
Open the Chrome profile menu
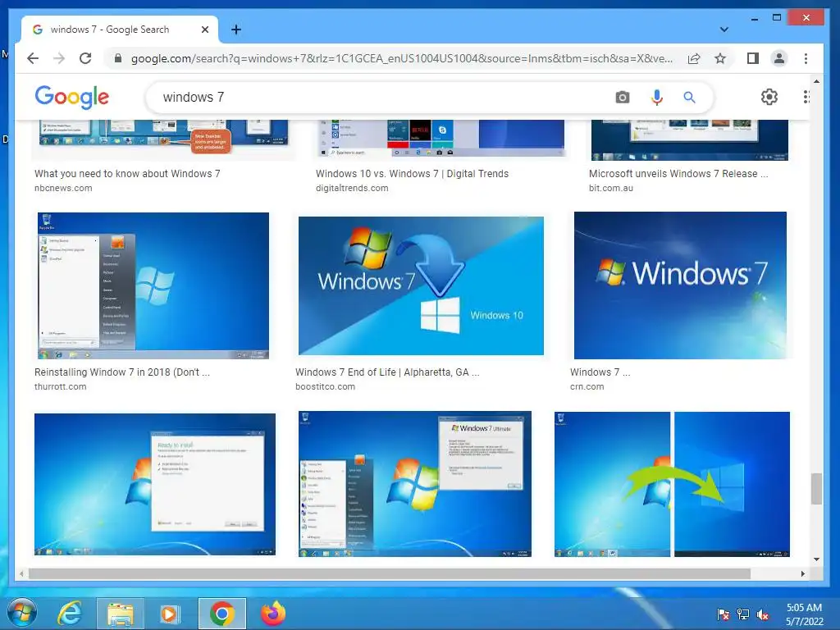click(x=779, y=58)
